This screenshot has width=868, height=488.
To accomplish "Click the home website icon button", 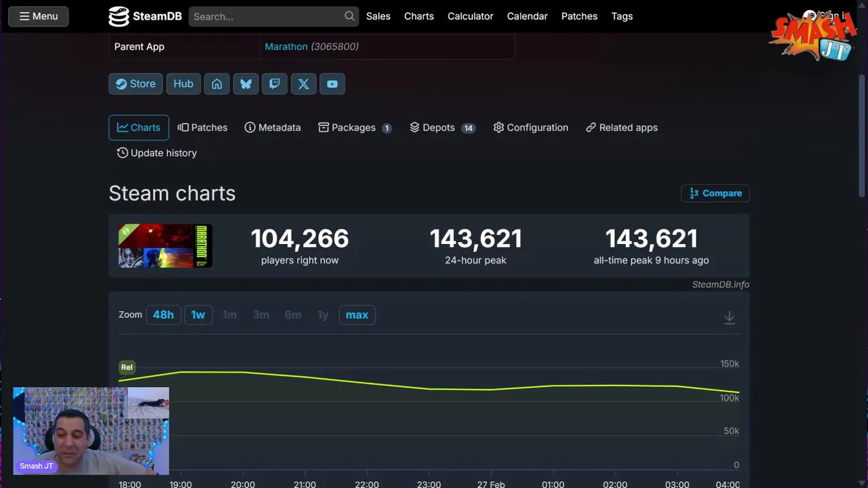I will (217, 84).
